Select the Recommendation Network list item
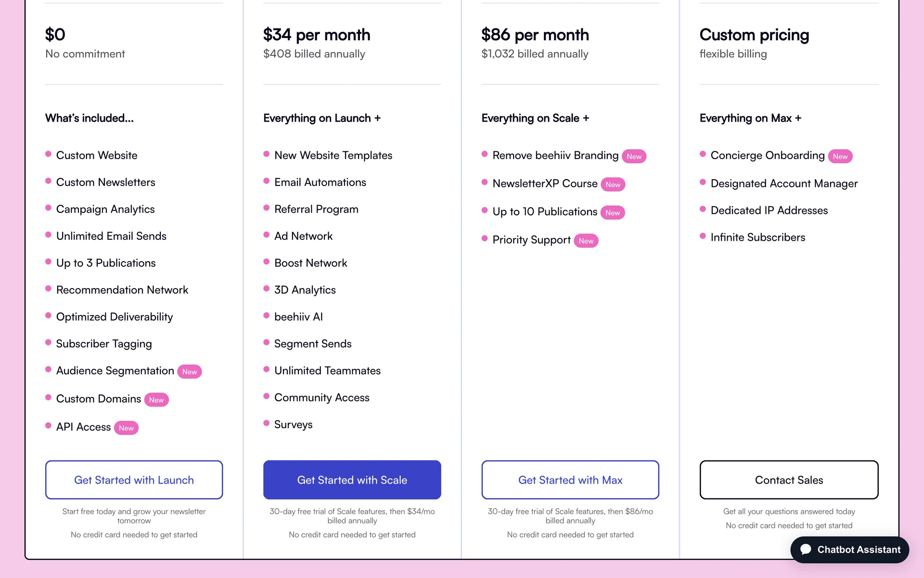The image size is (924, 578). [x=122, y=290]
